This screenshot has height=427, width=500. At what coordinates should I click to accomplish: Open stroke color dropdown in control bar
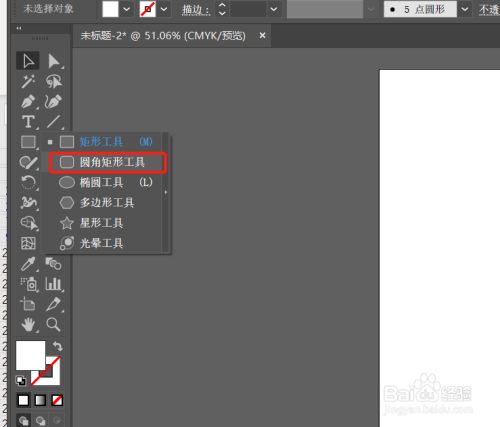coord(164,9)
